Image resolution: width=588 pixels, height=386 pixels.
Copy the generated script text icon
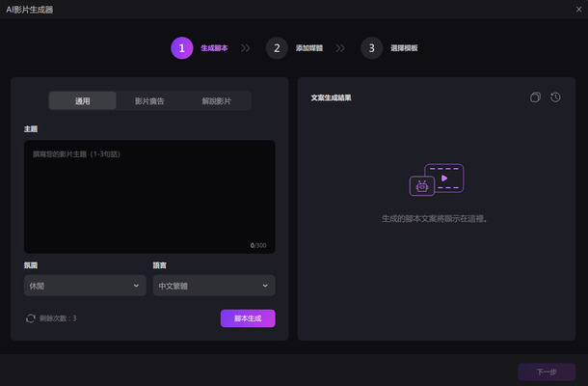pos(535,97)
